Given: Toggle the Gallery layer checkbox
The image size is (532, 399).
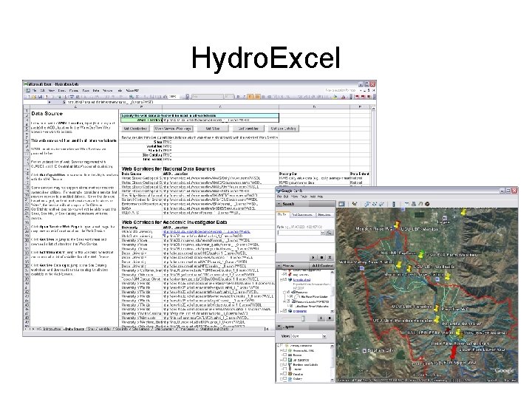Looking at the screenshot, I should pos(284,378).
